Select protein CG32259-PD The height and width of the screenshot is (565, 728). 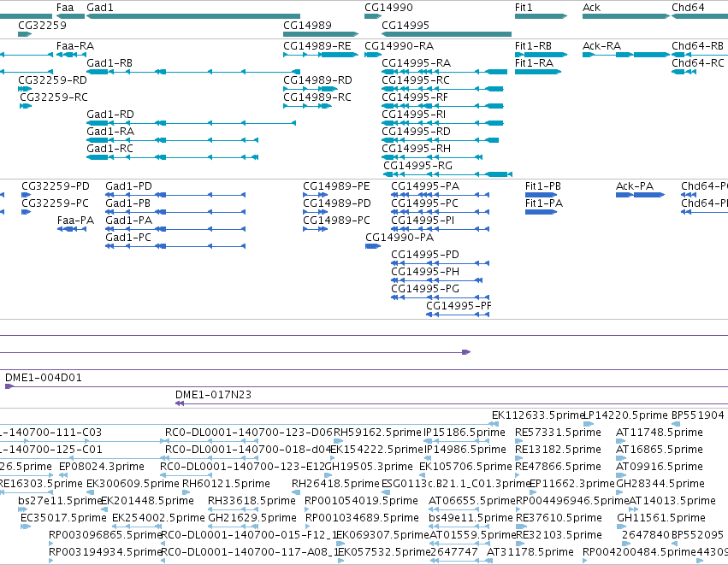[56, 186]
